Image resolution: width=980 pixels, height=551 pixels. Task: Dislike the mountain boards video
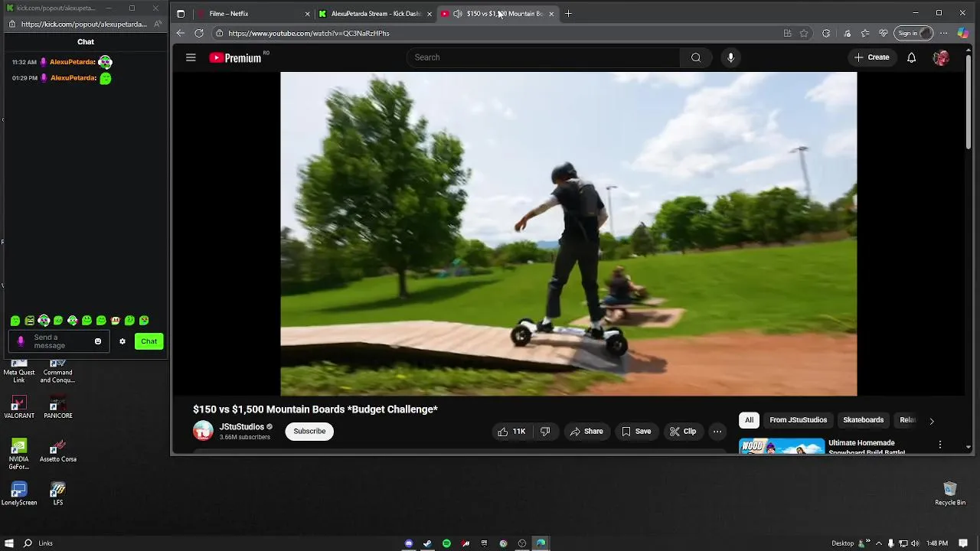[x=545, y=432]
